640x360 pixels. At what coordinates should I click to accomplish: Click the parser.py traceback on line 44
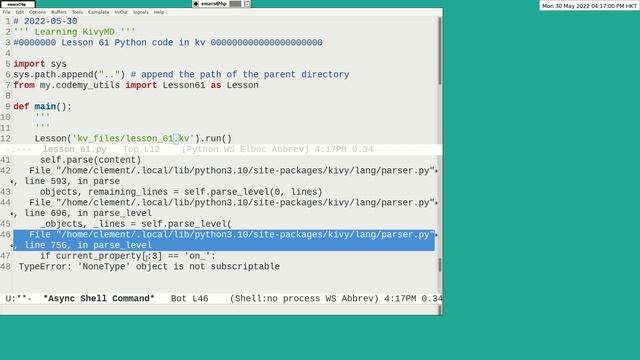(231, 202)
